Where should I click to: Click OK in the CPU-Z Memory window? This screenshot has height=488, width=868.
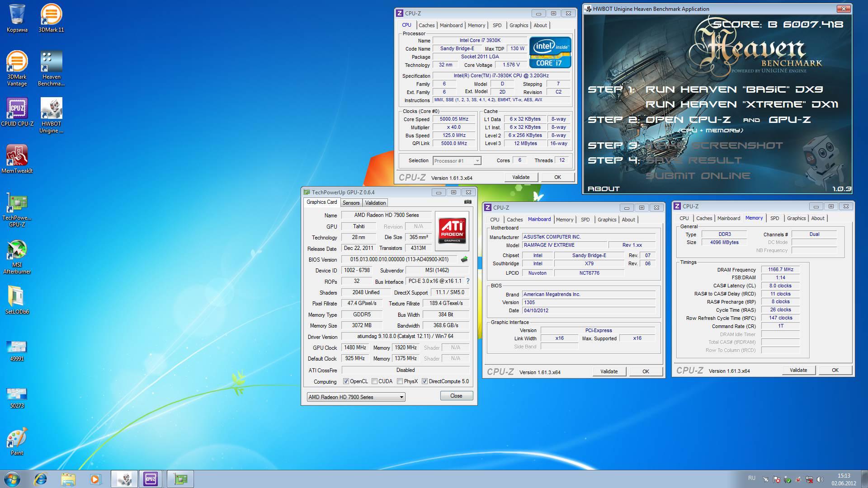pos(835,370)
